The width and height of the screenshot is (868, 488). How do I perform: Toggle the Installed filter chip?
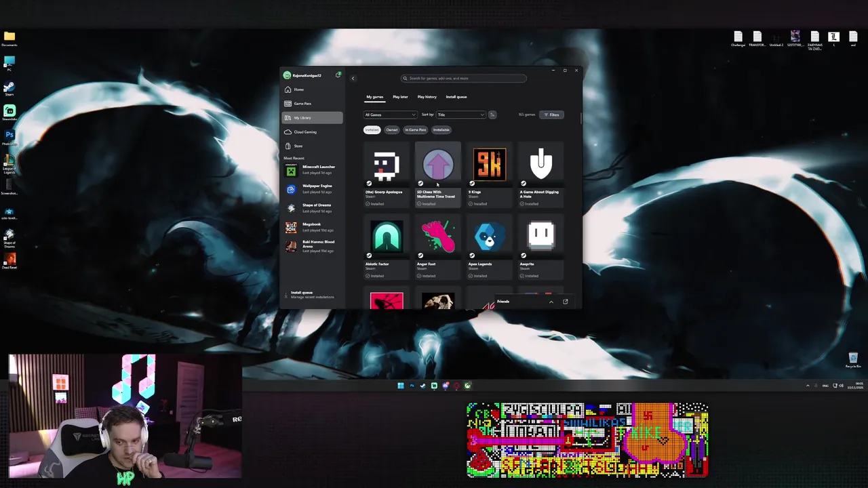tap(372, 129)
